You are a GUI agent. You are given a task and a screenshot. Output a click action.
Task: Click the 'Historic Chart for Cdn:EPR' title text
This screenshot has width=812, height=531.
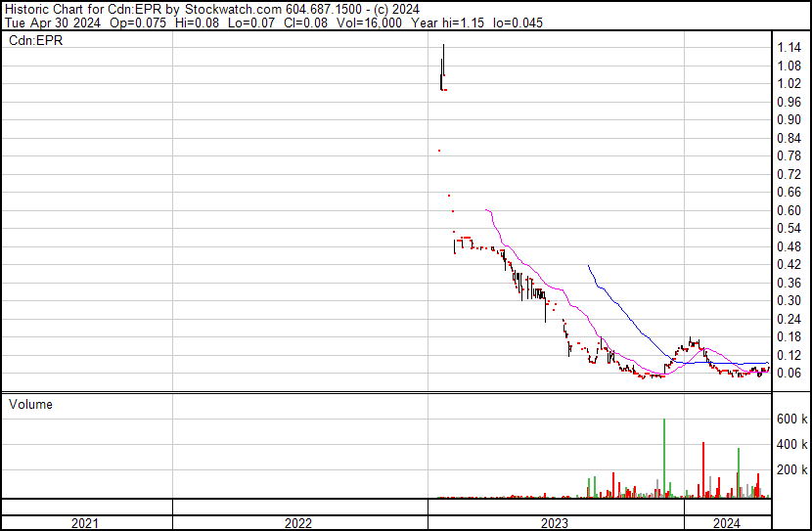tap(83, 10)
